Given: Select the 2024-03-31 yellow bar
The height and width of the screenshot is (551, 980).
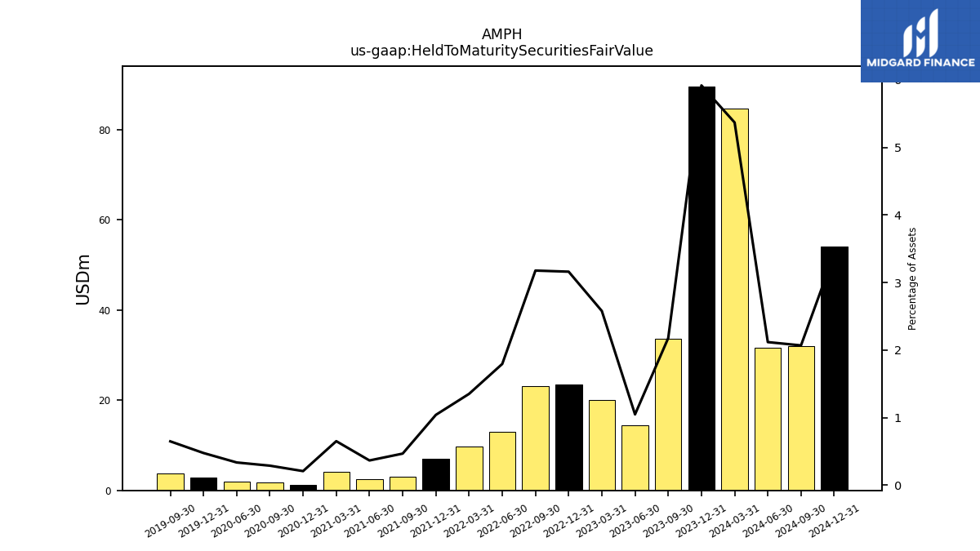Looking at the screenshot, I should [x=734, y=300].
